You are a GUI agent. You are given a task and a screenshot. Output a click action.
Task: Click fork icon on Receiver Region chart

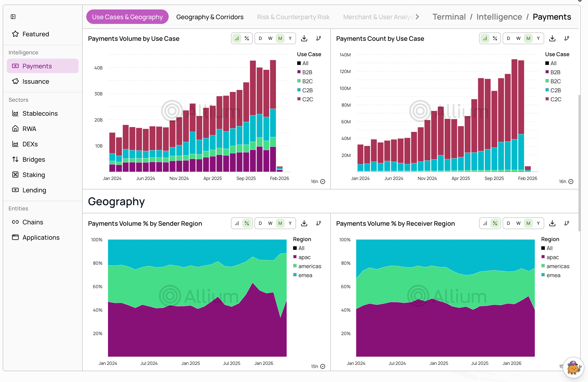point(567,223)
